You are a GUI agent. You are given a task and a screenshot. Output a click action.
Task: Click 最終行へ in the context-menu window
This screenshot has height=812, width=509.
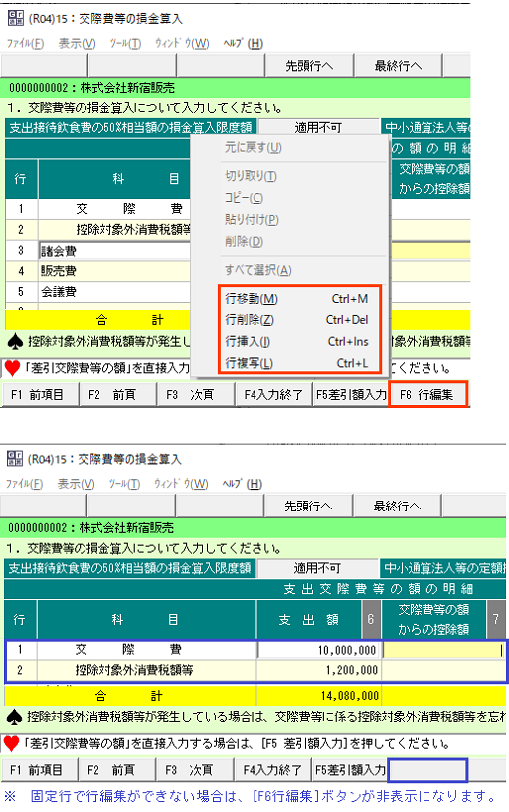point(398,66)
